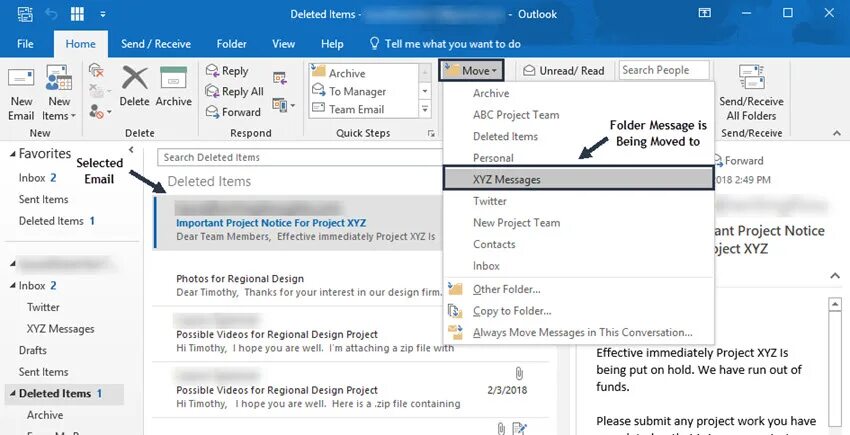Screen dimensions: 850x435
Task: Open the Quick Steps dialog launcher
Action: pos(432,133)
